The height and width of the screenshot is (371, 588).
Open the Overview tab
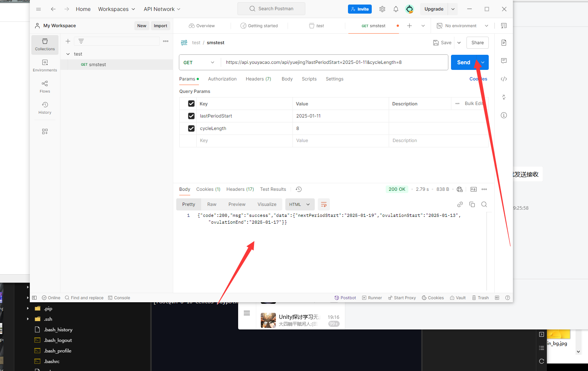[x=202, y=26]
